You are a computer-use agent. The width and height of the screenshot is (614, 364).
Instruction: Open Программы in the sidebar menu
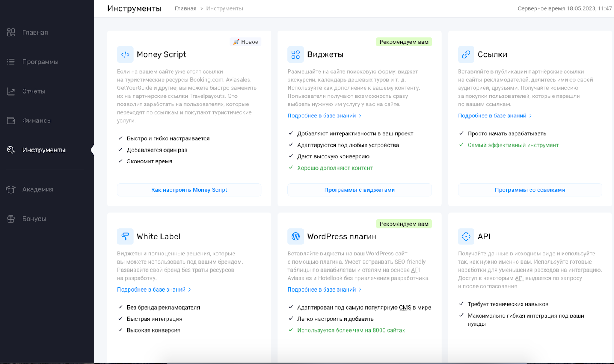[40, 62]
